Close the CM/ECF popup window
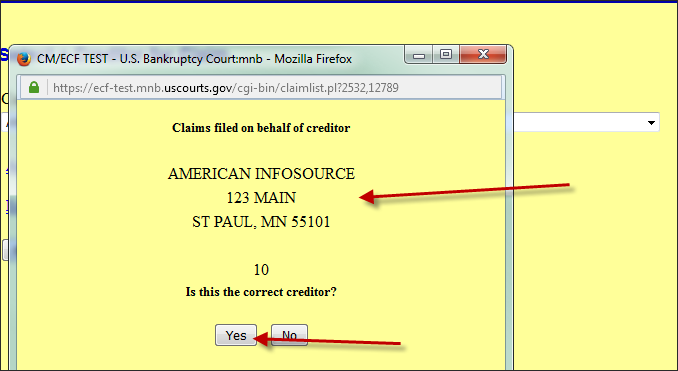Viewport: 678px width, 371px height. tap(483, 54)
